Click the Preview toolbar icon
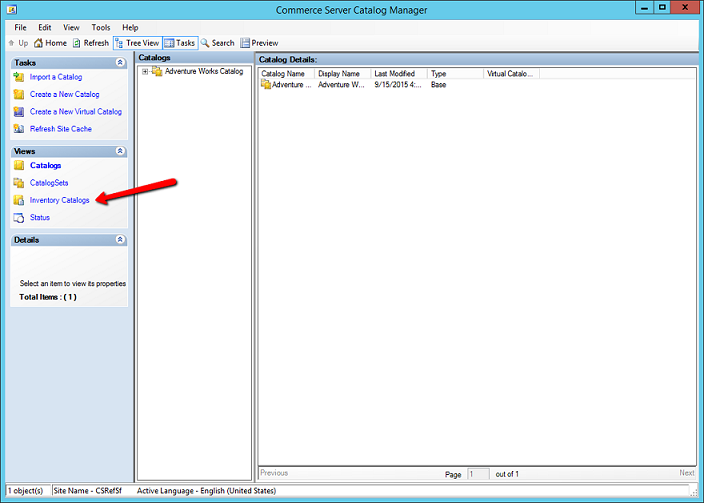 coord(245,43)
